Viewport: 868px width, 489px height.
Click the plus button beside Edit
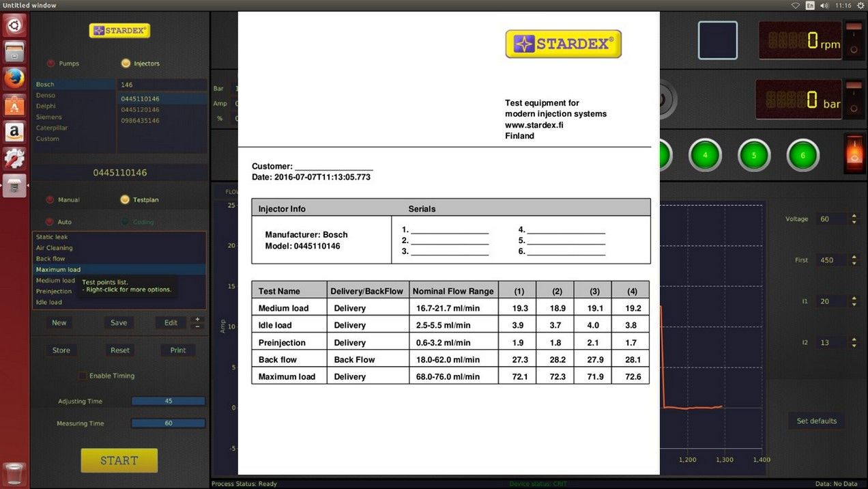(x=197, y=319)
